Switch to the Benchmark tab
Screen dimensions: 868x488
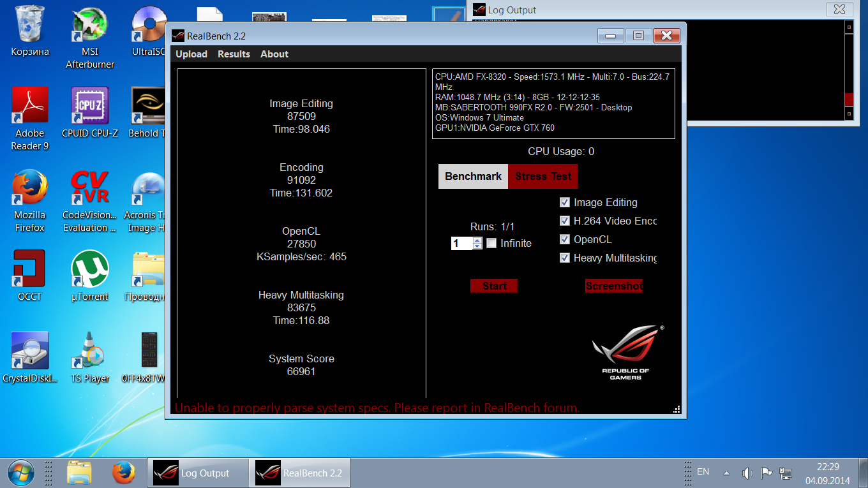point(473,177)
